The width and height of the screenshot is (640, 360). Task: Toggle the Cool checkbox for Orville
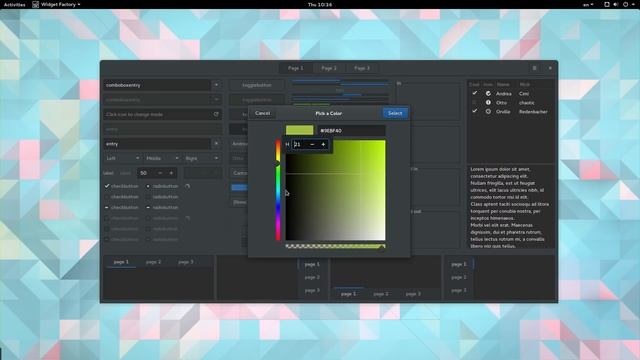(x=474, y=111)
